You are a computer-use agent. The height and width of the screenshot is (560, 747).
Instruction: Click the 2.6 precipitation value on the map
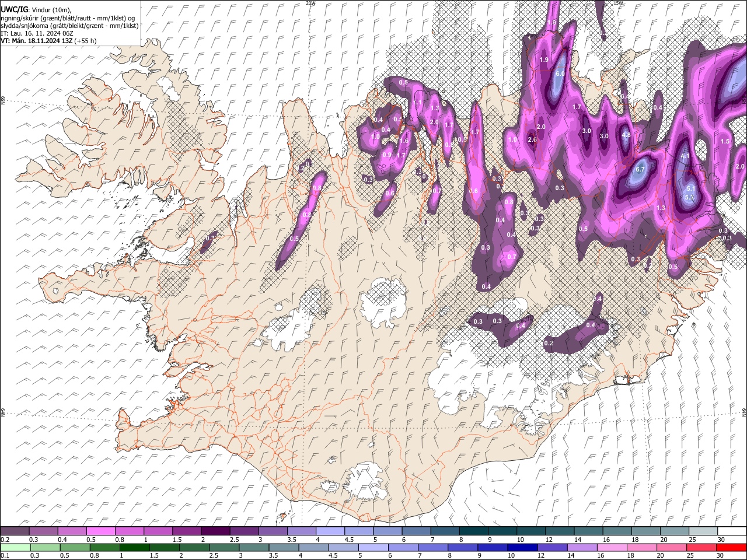(532, 139)
